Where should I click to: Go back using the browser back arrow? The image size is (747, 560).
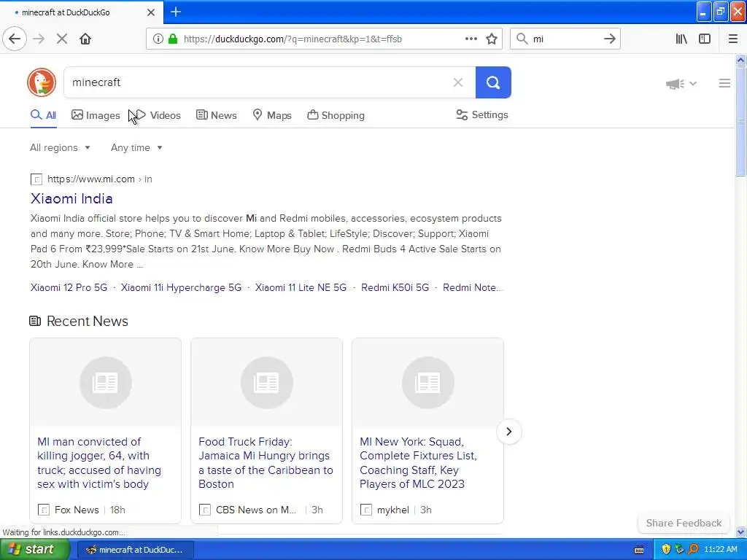[15, 39]
